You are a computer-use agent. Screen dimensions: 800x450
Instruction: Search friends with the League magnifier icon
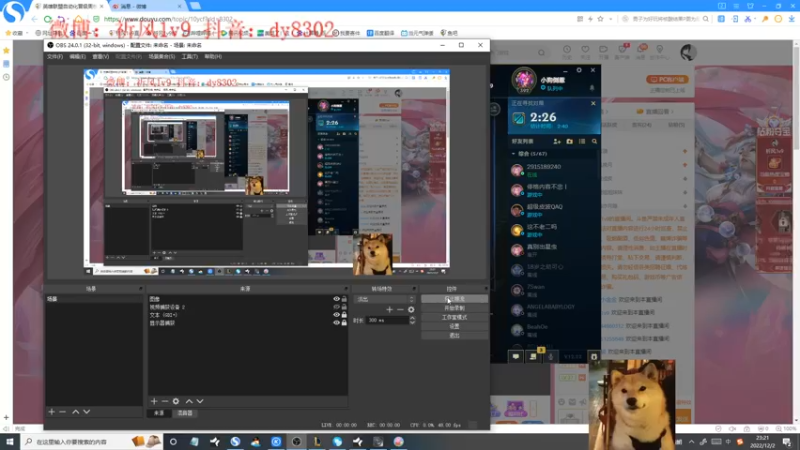pos(594,141)
